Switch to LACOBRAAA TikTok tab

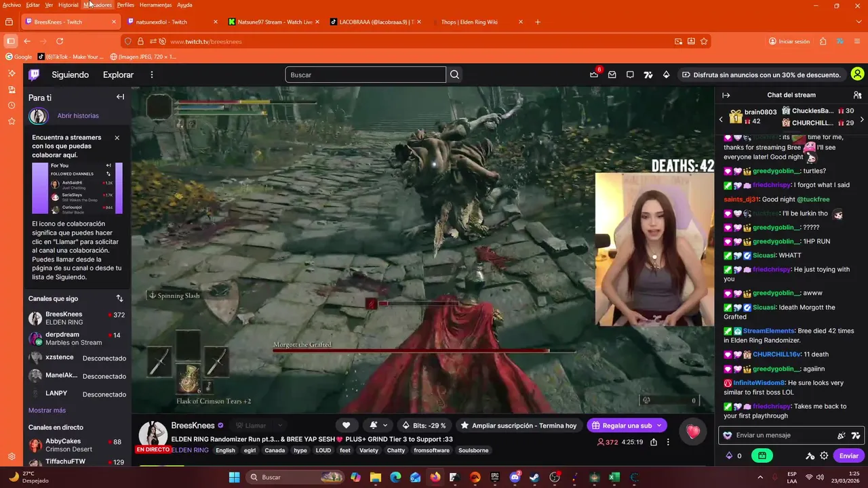376,22
